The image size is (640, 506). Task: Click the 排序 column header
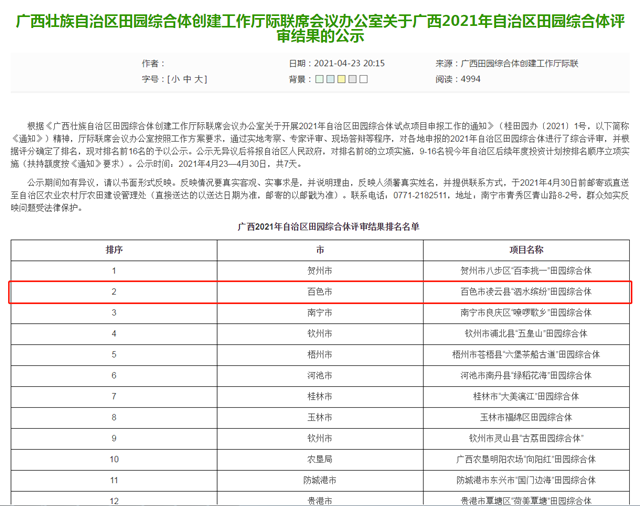tap(114, 250)
